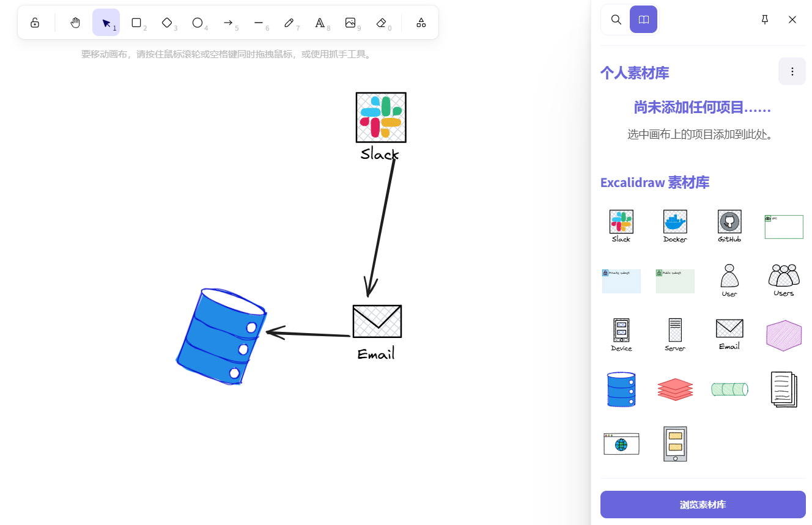Pin the library sidebar open
This screenshot has width=812, height=525.
pyautogui.click(x=764, y=20)
